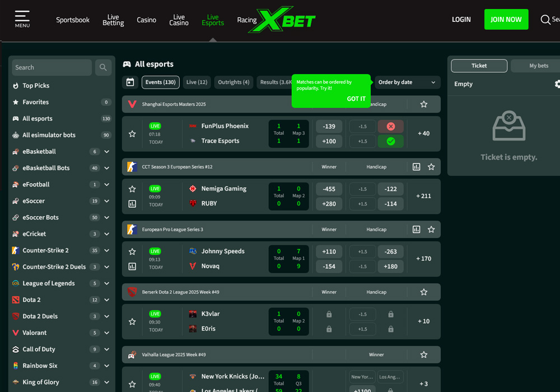Screen dimensions: 560x392
Task: Open statistics icon for Johnny Speeds match
Action: click(132, 267)
